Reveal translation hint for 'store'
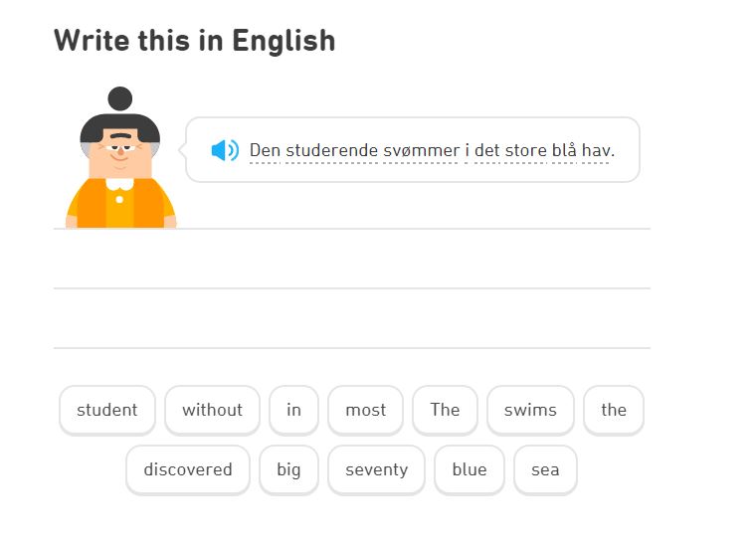The width and height of the screenshot is (756, 545). pyautogui.click(x=524, y=151)
